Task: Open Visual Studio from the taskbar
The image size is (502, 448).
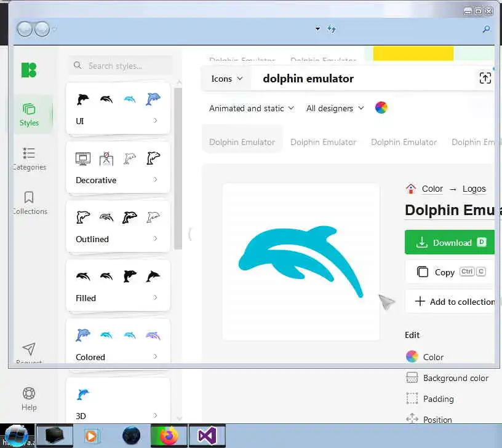Action: pyautogui.click(x=207, y=436)
